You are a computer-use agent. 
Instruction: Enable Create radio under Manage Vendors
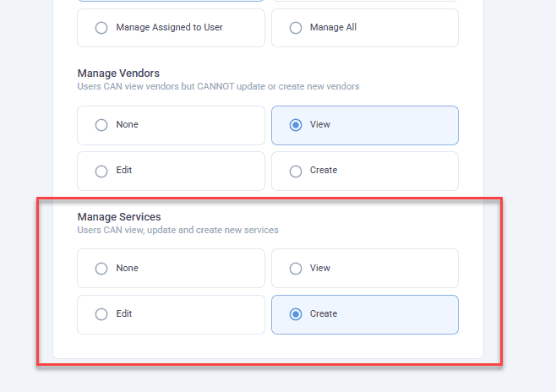[x=296, y=171]
